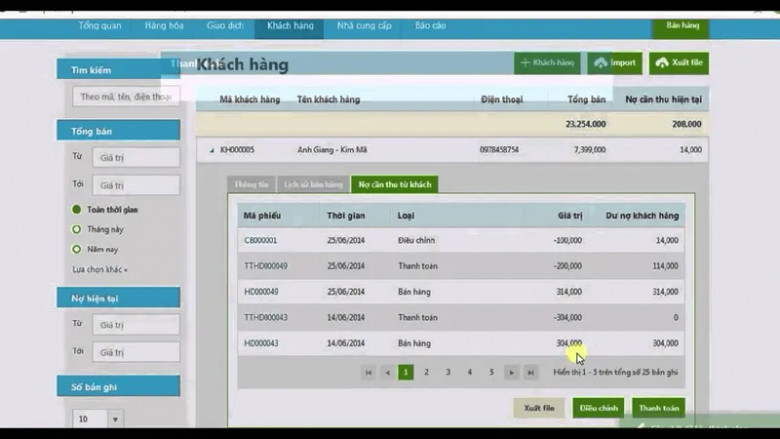The height and width of the screenshot is (439, 780).
Task: Collapse the KH000005 customer row
Action: point(211,150)
